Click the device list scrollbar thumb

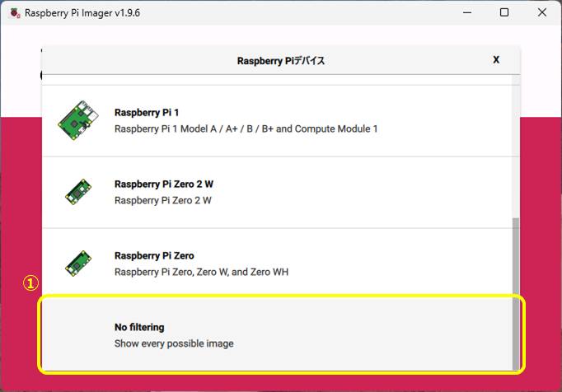[516, 292]
